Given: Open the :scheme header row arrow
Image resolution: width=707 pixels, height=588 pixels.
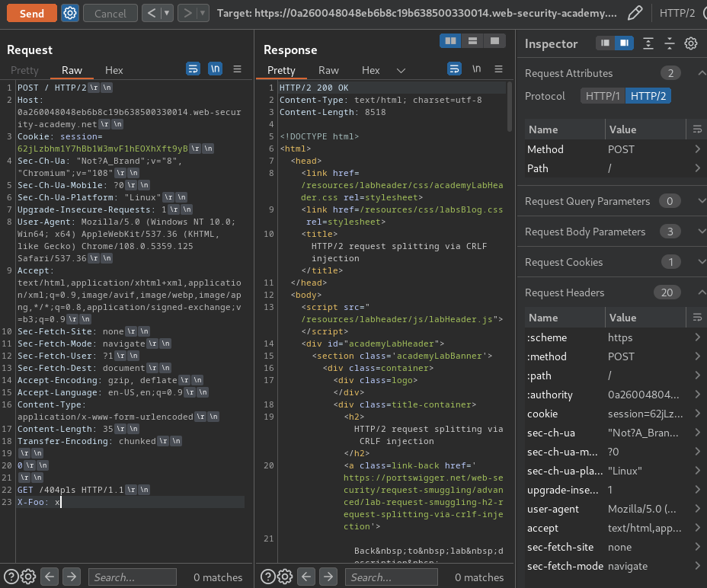Looking at the screenshot, I should [697, 337].
